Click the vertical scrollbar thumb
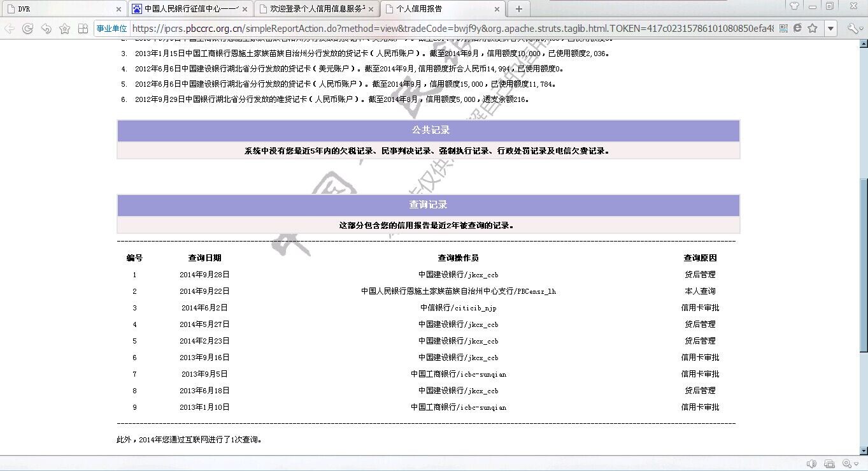 pyautogui.click(x=863, y=264)
